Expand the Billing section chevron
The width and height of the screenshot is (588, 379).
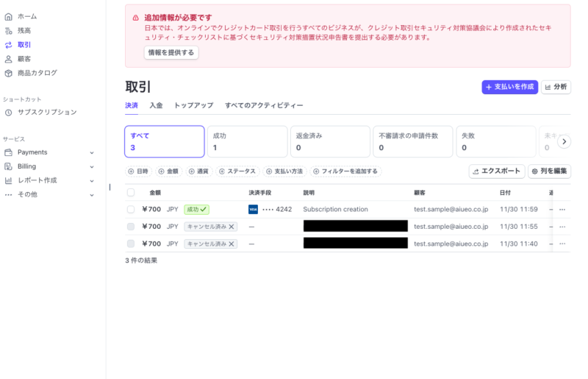tap(92, 167)
